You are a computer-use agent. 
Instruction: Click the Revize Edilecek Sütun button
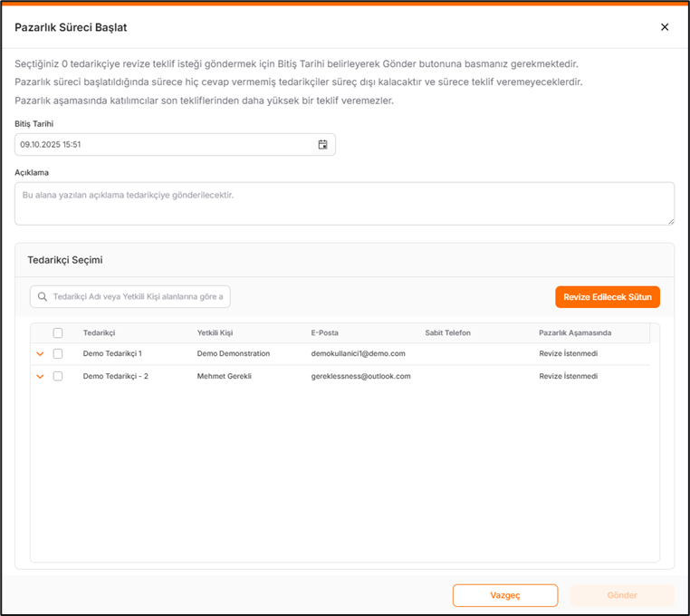point(608,297)
